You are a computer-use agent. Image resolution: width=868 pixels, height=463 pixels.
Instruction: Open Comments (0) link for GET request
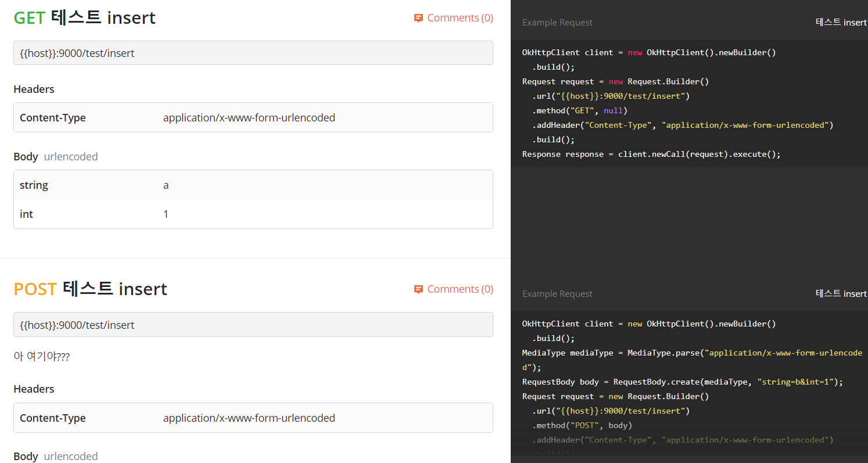pos(460,18)
